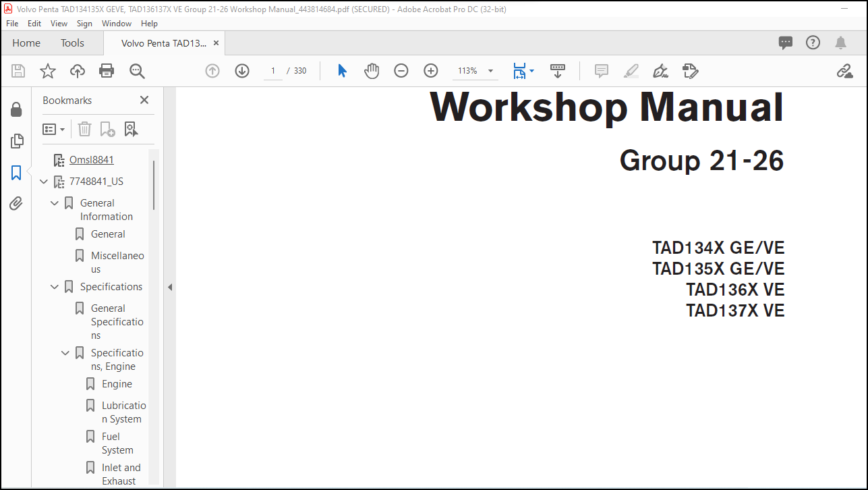This screenshot has width=868, height=490.
Task: Open the Edit menu
Action: pos(34,23)
